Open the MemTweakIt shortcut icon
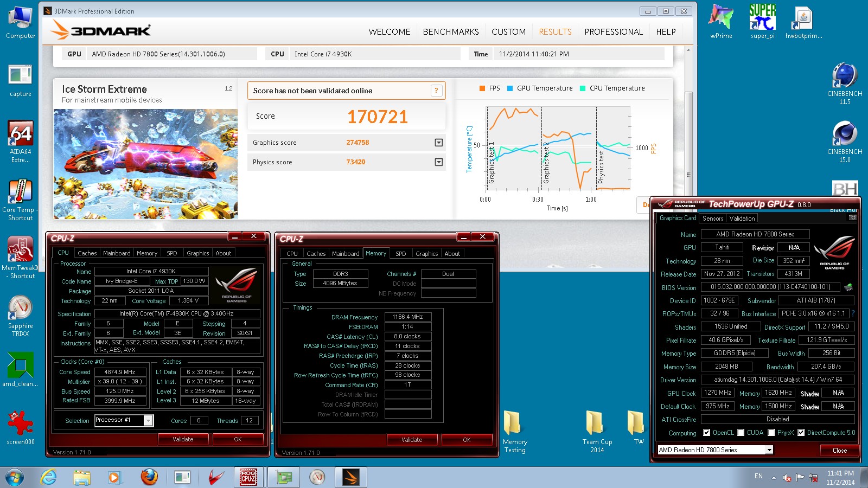The width and height of the screenshot is (868, 488). pyautogui.click(x=21, y=258)
